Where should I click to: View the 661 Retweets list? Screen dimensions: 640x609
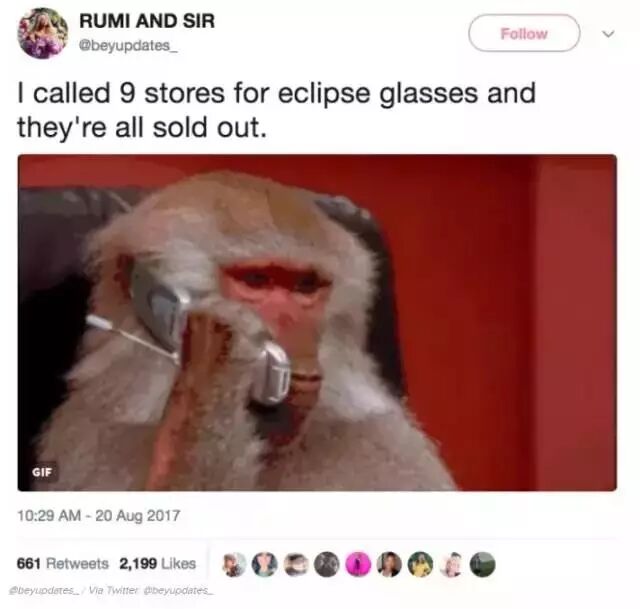(x=63, y=564)
